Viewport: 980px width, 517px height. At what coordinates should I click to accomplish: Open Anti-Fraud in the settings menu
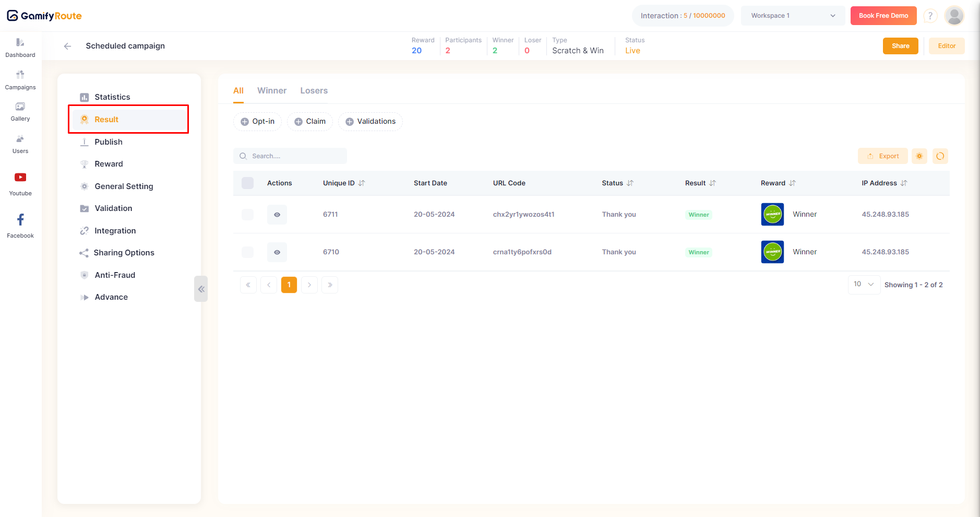(x=115, y=275)
